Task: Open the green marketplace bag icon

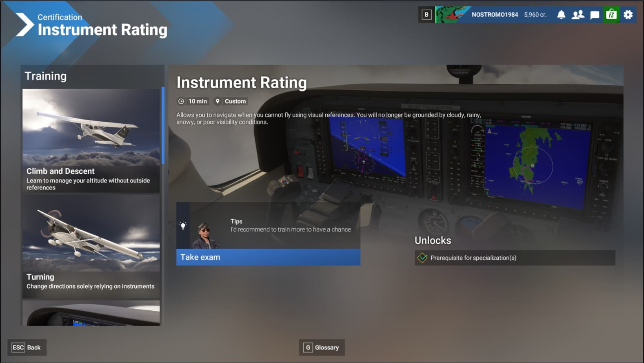Action: [x=611, y=15]
